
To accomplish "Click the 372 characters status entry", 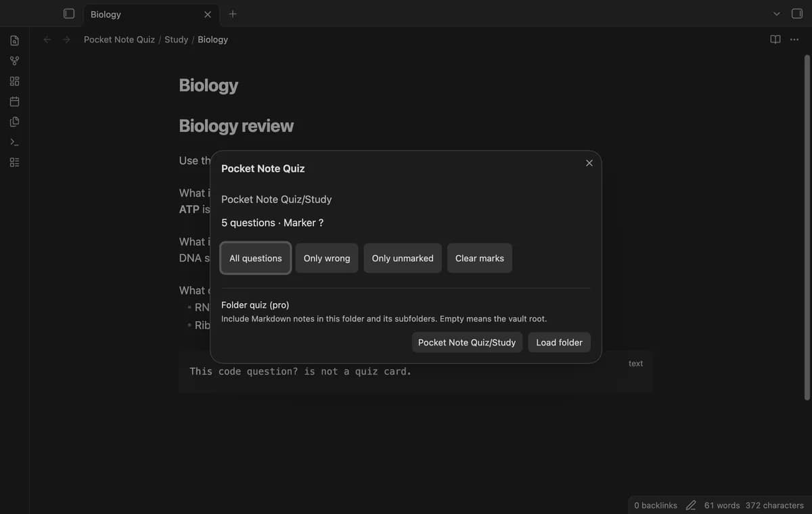I will tap(775, 505).
